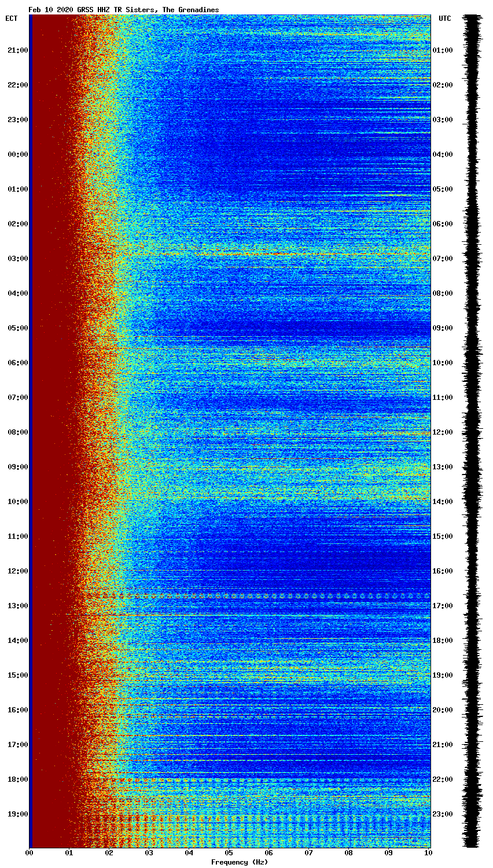Click the 09 frequency tick label
Image resolution: width=493 pixels, height=868 pixels.
(x=389, y=853)
